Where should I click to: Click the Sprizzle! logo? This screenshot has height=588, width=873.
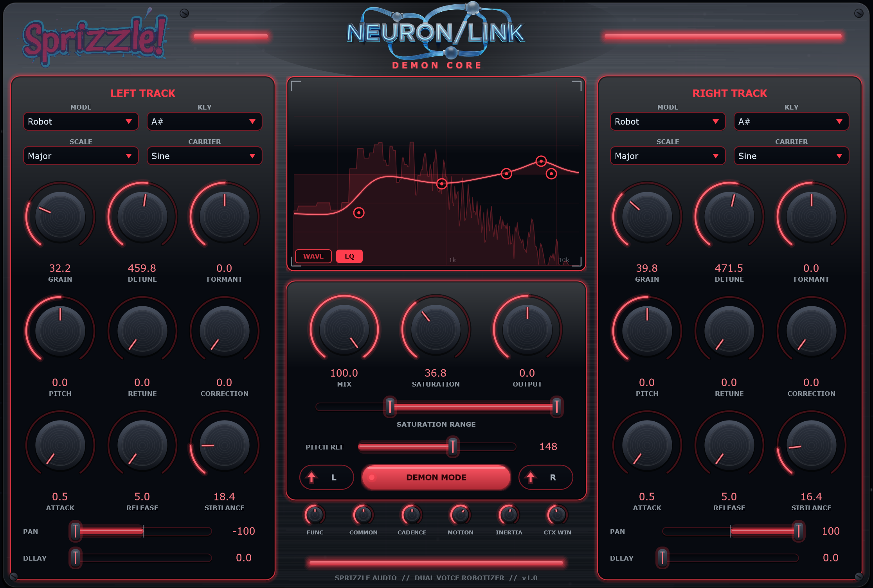click(95, 38)
